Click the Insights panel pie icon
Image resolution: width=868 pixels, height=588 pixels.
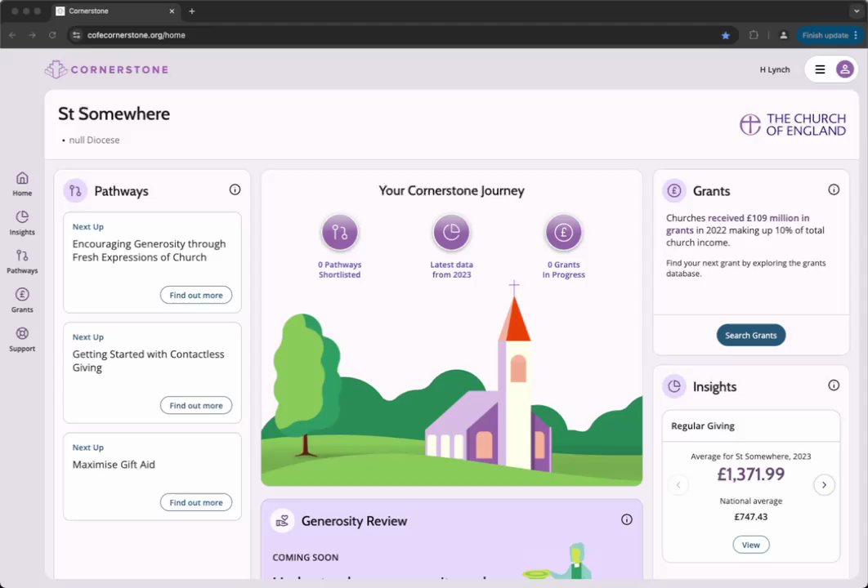(674, 386)
